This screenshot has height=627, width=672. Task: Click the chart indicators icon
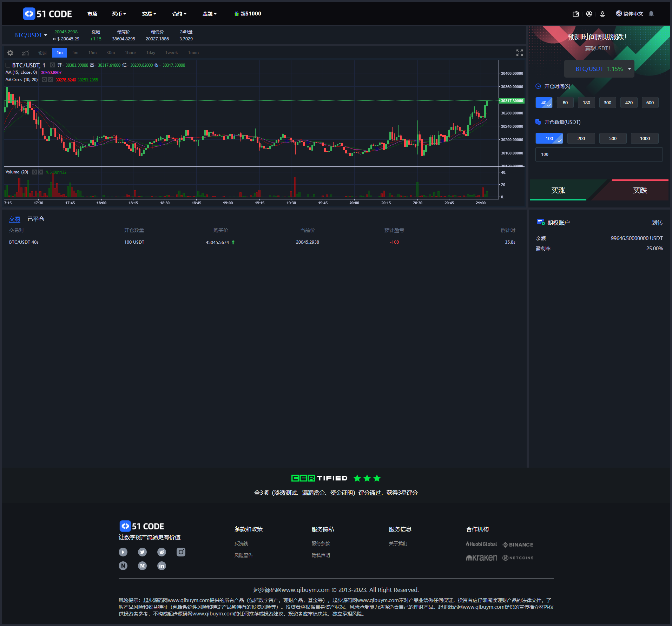pyautogui.click(x=26, y=53)
